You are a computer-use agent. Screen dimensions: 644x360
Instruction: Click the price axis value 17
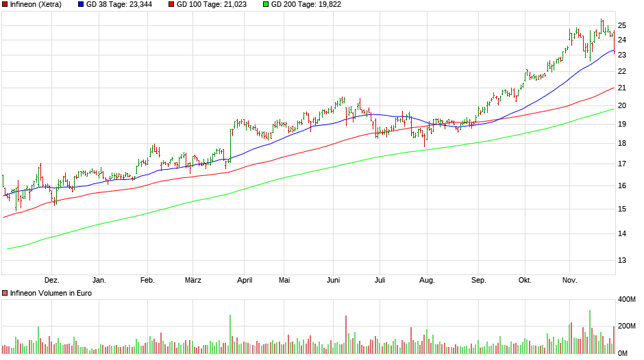click(622, 164)
